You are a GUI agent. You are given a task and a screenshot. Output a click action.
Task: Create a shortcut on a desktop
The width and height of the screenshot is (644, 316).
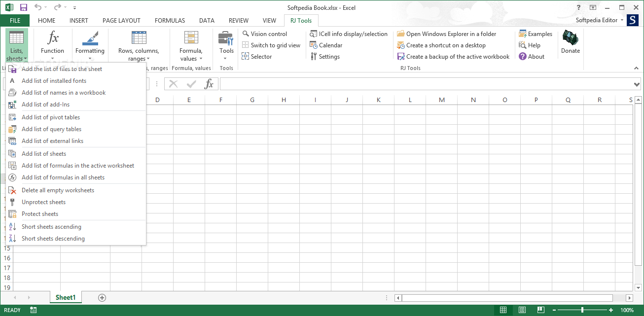[441, 45]
